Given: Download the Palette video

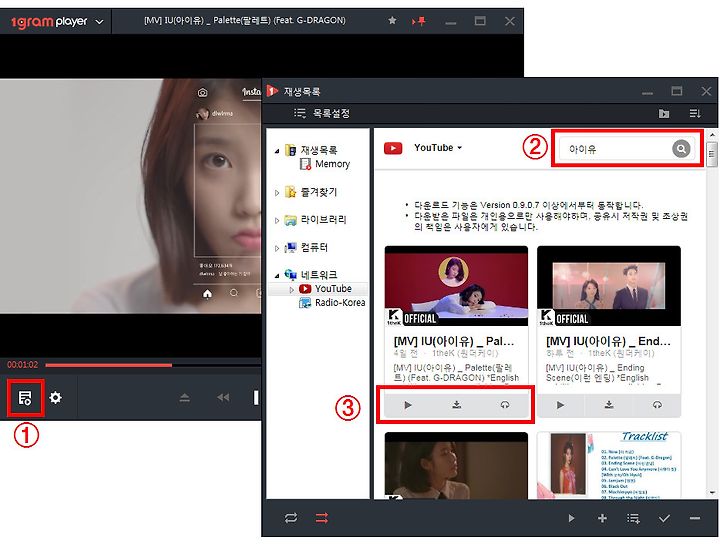Looking at the screenshot, I should click(x=456, y=405).
